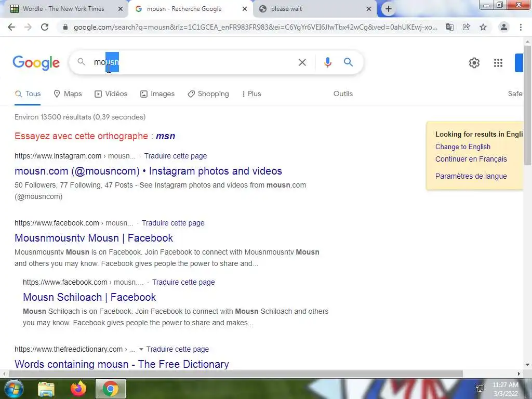Image resolution: width=532 pixels, height=399 pixels.
Task: Open Mousn Schiloach Facebook result
Action: click(89, 297)
